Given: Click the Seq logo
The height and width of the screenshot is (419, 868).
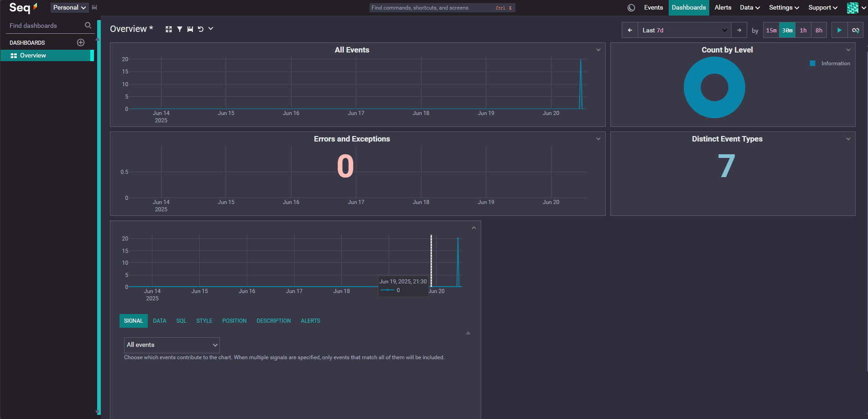Looking at the screenshot, I should point(23,7).
